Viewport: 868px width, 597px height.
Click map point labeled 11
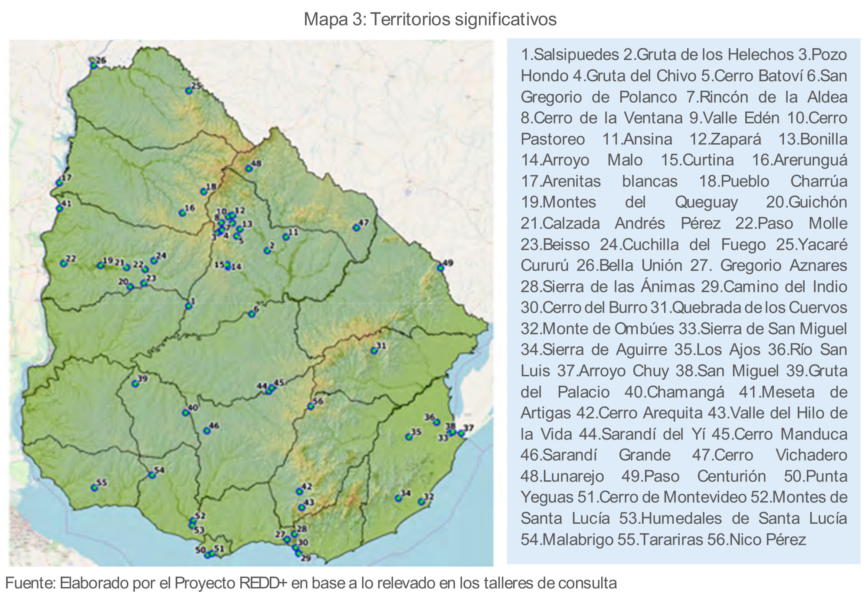pyautogui.click(x=286, y=237)
